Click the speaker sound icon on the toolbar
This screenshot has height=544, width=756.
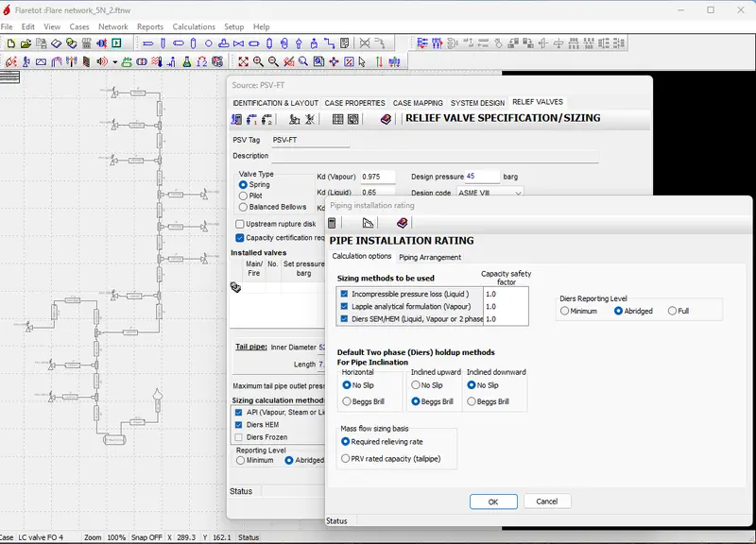click(101, 61)
